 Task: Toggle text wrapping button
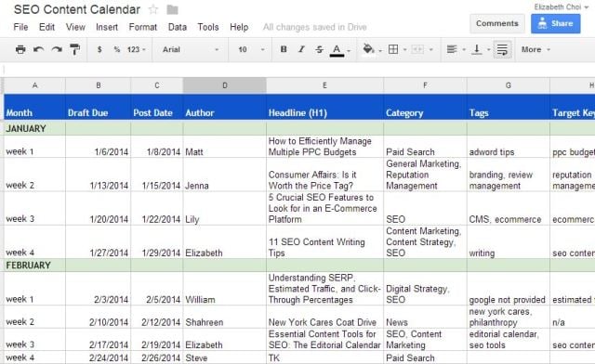pyautogui.click(x=502, y=49)
